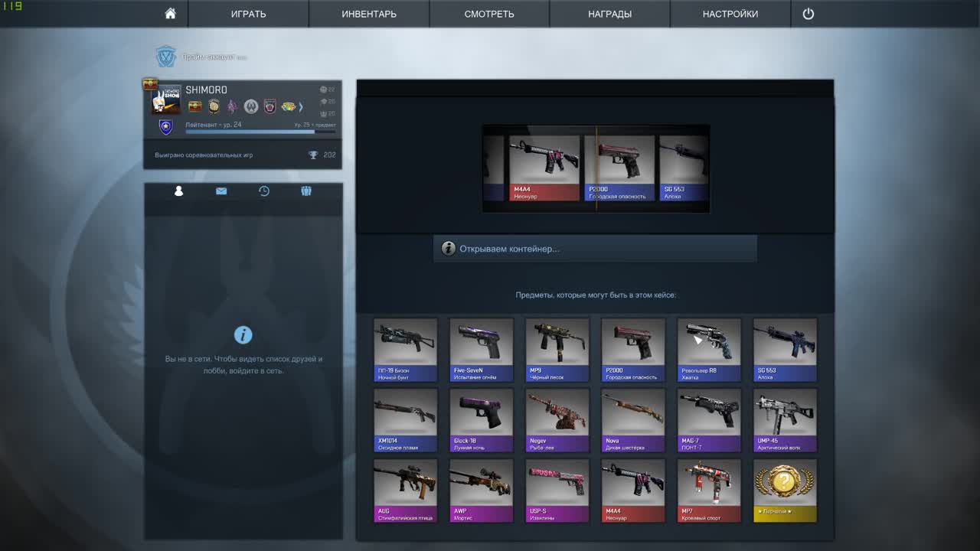Click the P2000 item in roulette strip

[619, 168]
